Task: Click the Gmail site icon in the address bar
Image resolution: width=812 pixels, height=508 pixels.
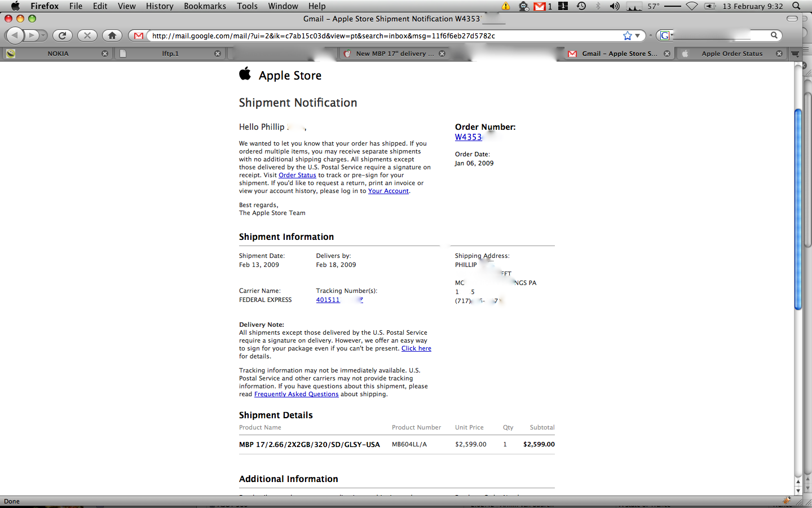Action: tap(138, 36)
